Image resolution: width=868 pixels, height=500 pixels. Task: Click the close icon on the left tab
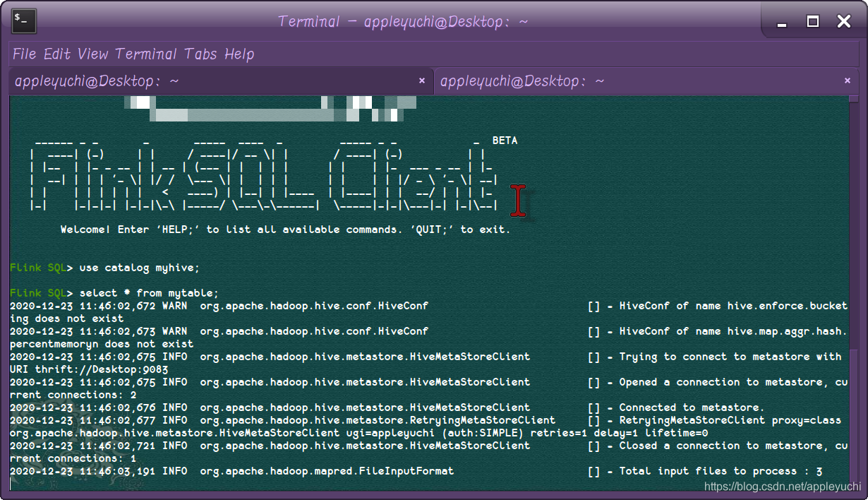422,81
